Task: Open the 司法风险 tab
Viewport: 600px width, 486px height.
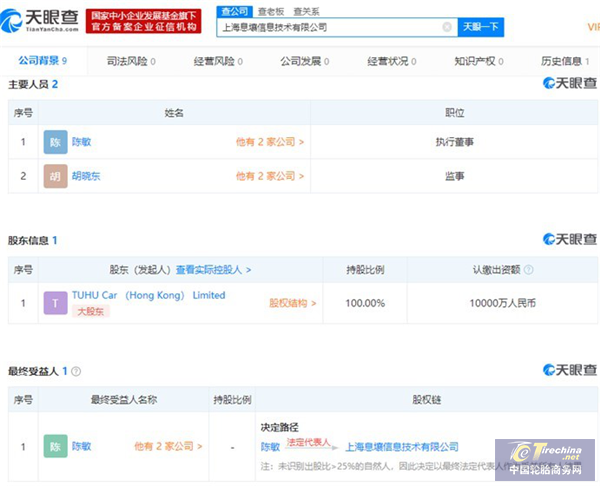Action: pos(131,61)
